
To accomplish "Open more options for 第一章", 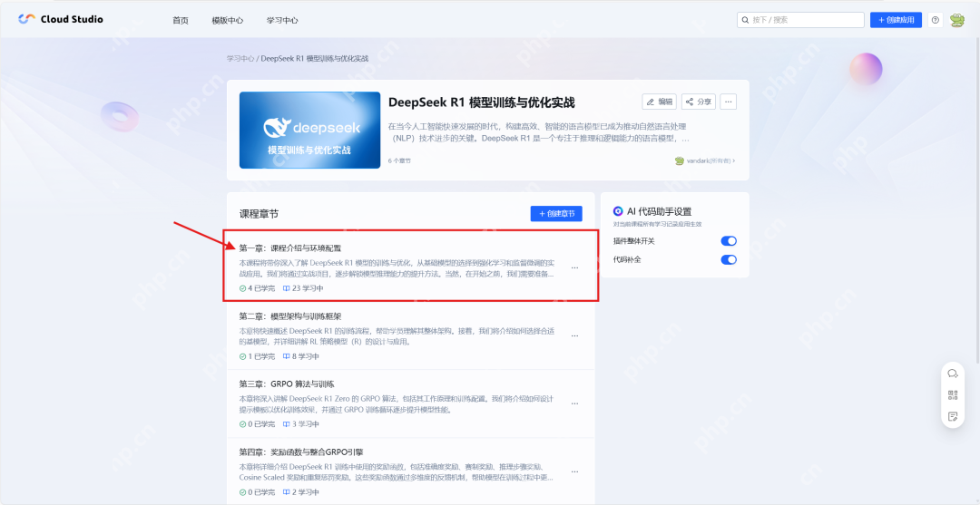I will click(574, 267).
